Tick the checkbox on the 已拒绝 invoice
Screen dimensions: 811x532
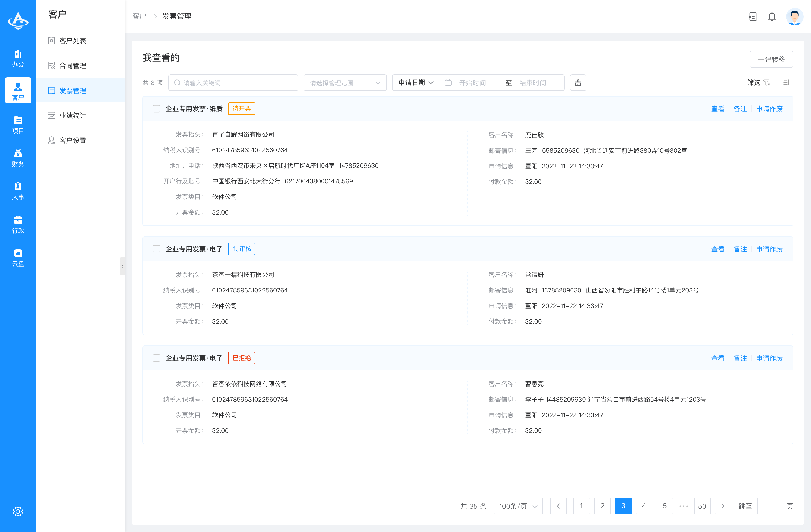coord(156,358)
